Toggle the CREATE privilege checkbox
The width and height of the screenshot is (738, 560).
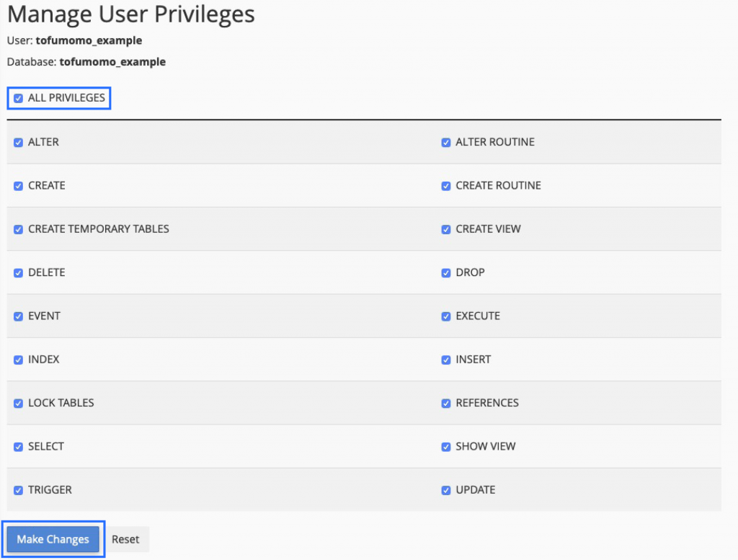18,185
